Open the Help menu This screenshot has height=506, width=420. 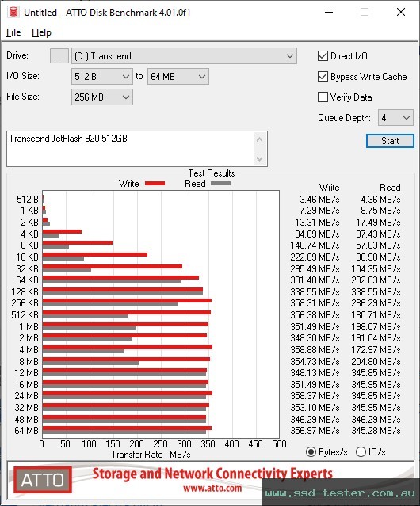point(41,32)
